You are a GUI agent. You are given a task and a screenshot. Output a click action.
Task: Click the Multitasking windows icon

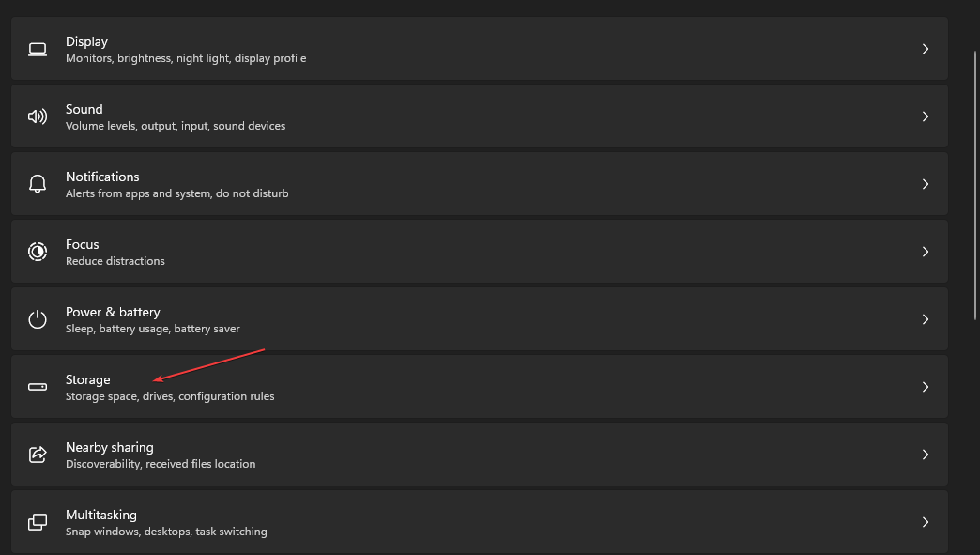(38, 521)
